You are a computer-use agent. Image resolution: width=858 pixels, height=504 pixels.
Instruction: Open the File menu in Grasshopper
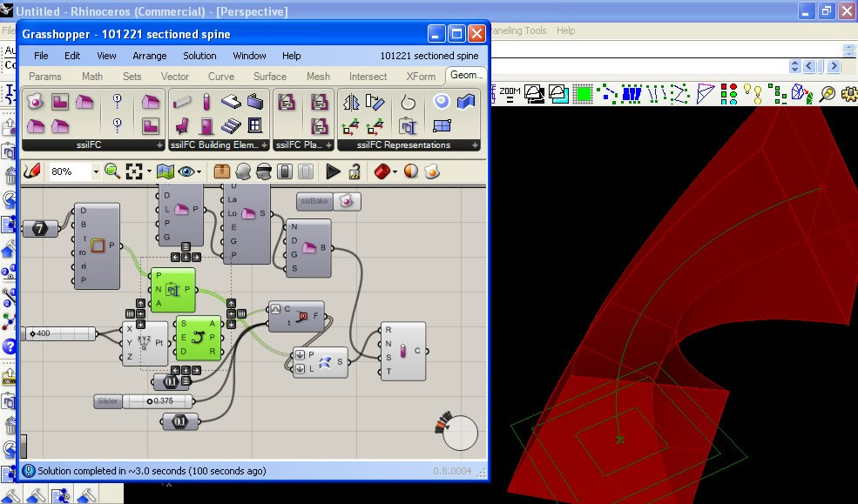click(x=41, y=56)
